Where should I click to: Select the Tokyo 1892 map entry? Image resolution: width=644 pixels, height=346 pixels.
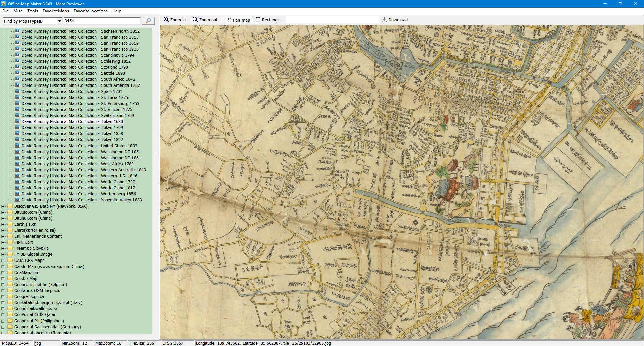pyautogui.click(x=72, y=140)
